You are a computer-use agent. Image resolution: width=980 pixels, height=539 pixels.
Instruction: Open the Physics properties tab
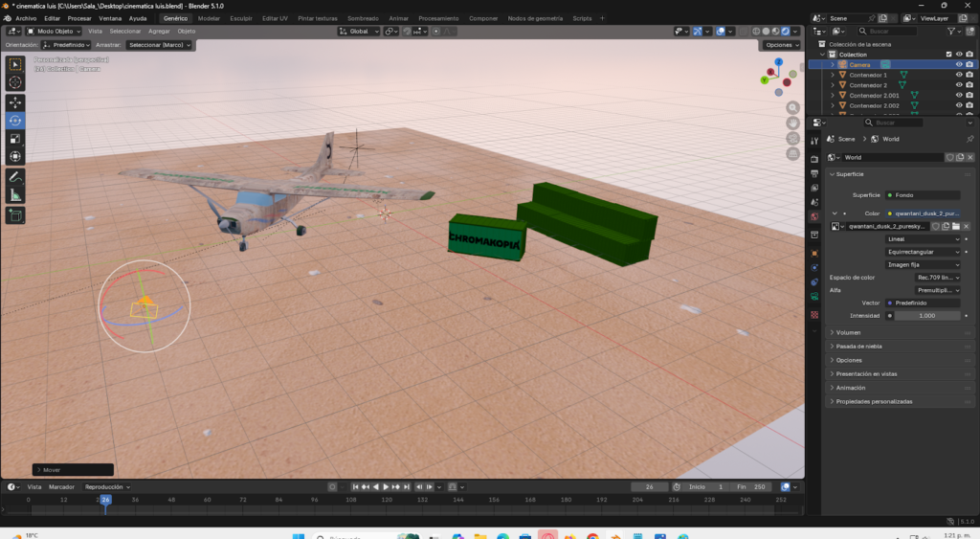(814, 268)
